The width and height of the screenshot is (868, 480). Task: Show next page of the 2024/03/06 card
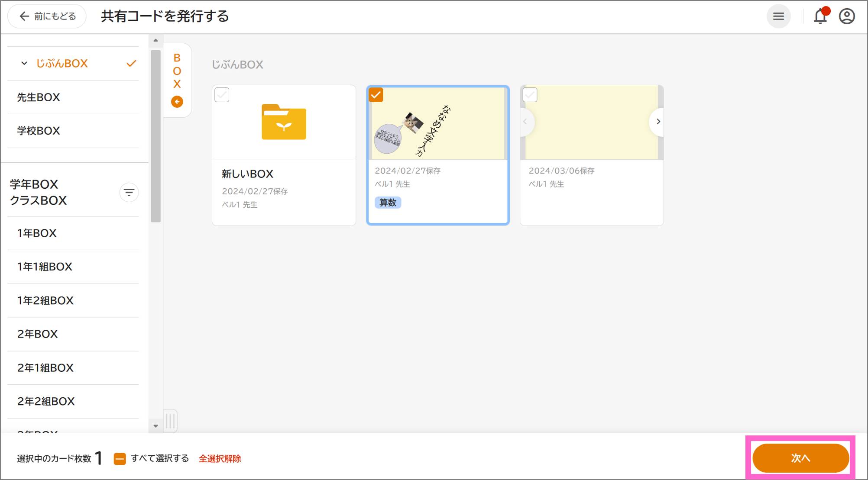coord(657,122)
